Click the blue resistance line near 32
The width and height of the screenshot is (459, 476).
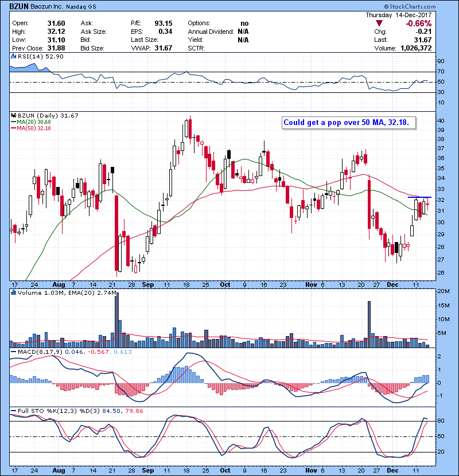419,197
